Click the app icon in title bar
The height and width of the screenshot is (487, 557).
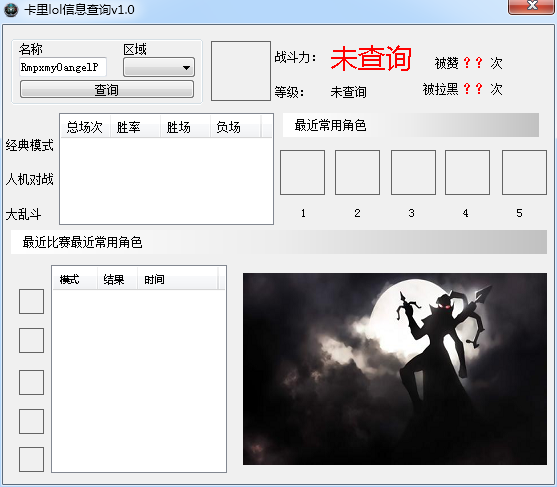coord(11,10)
